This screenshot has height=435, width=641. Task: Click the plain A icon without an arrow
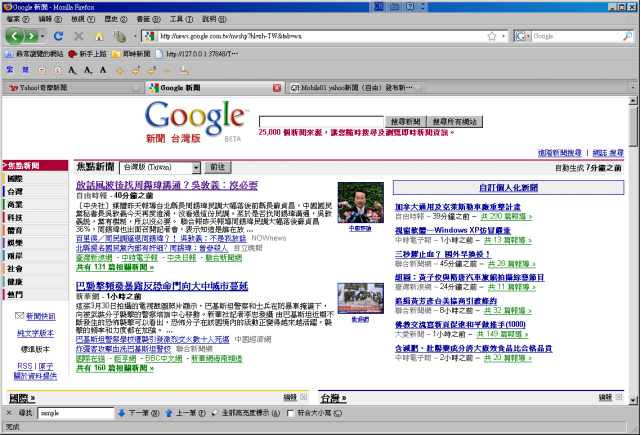click(x=103, y=70)
